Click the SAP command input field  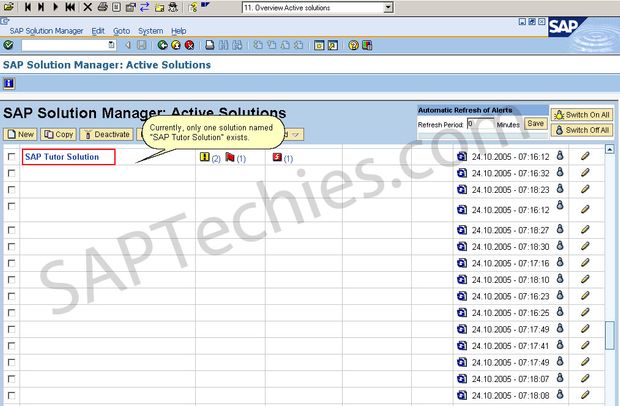[x=64, y=45]
